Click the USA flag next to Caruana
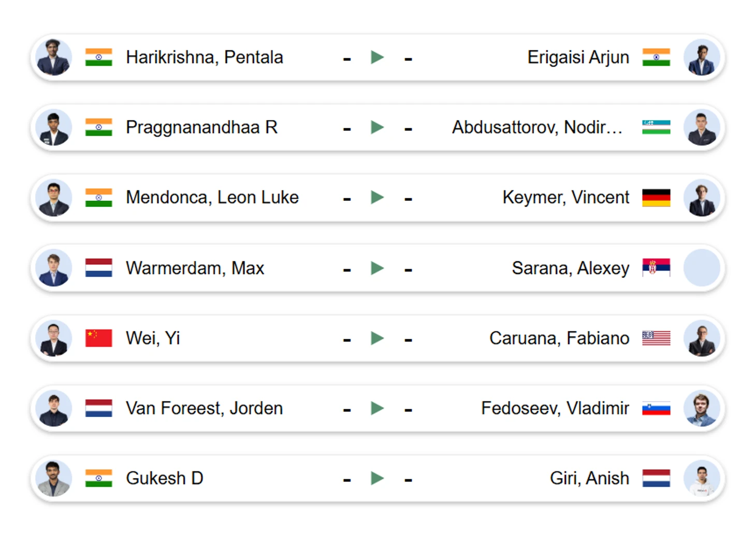 656,338
